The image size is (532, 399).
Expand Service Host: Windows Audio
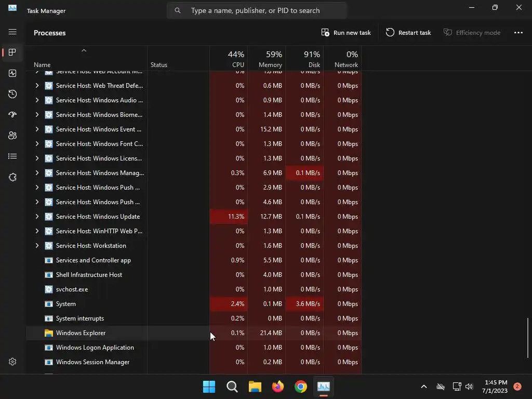point(37,100)
